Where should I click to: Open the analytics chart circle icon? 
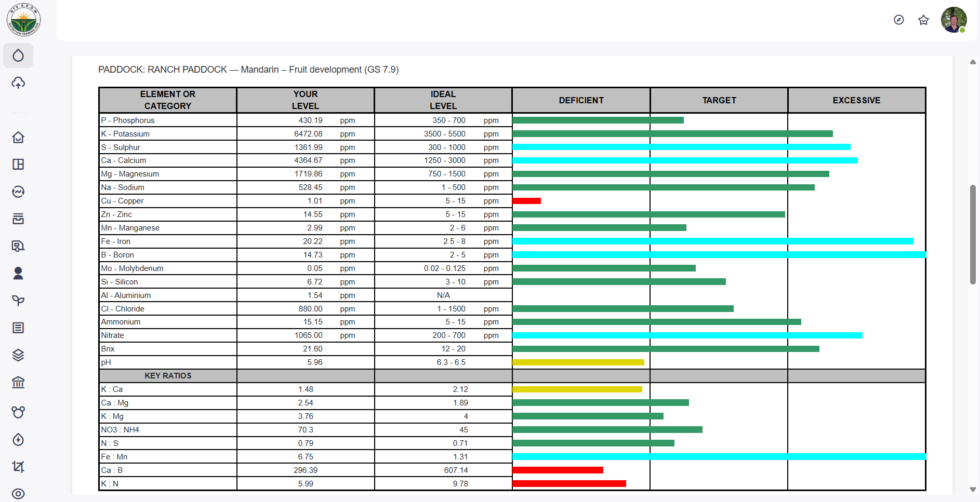point(18,192)
